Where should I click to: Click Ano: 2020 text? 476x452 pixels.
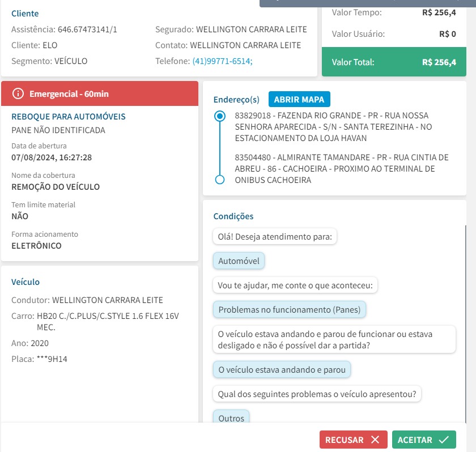[29, 343]
